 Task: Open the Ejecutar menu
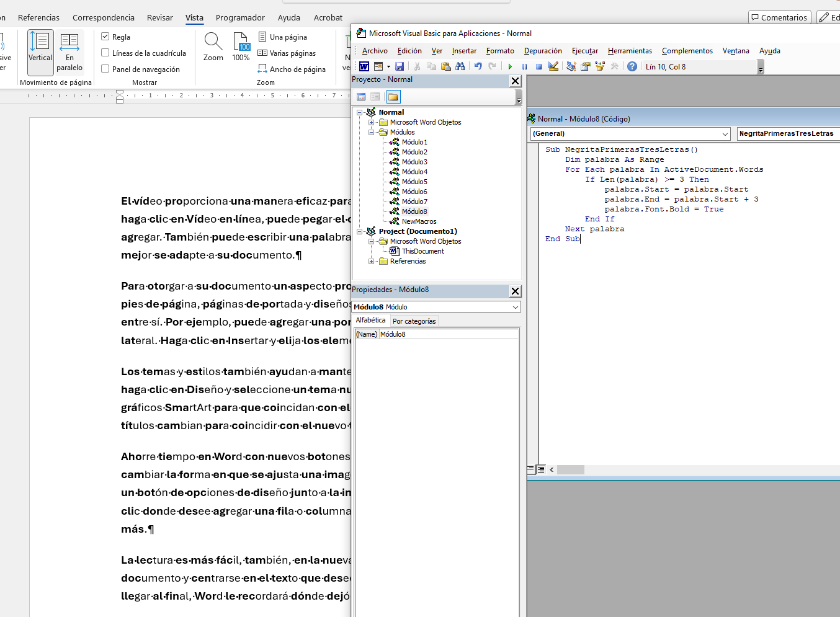pyautogui.click(x=585, y=51)
